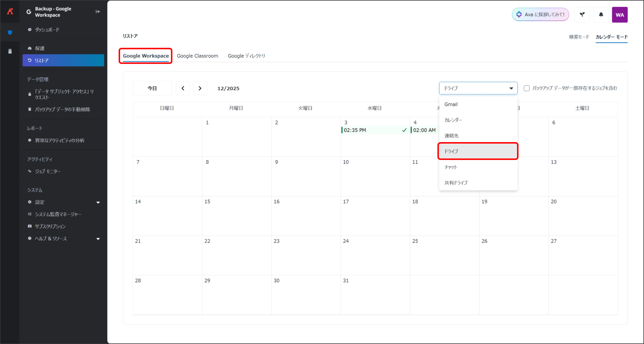Click the blue shield icon in left rail
644x344 pixels.
click(10, 32)
